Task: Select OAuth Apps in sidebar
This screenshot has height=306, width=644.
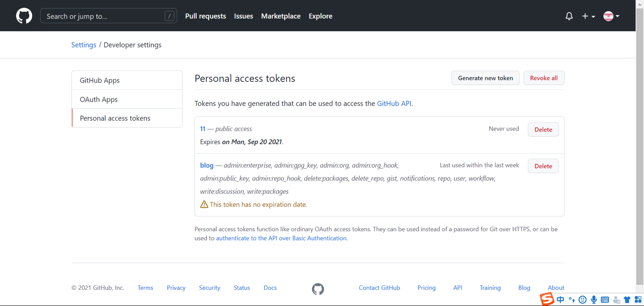Action: point(127,99)
